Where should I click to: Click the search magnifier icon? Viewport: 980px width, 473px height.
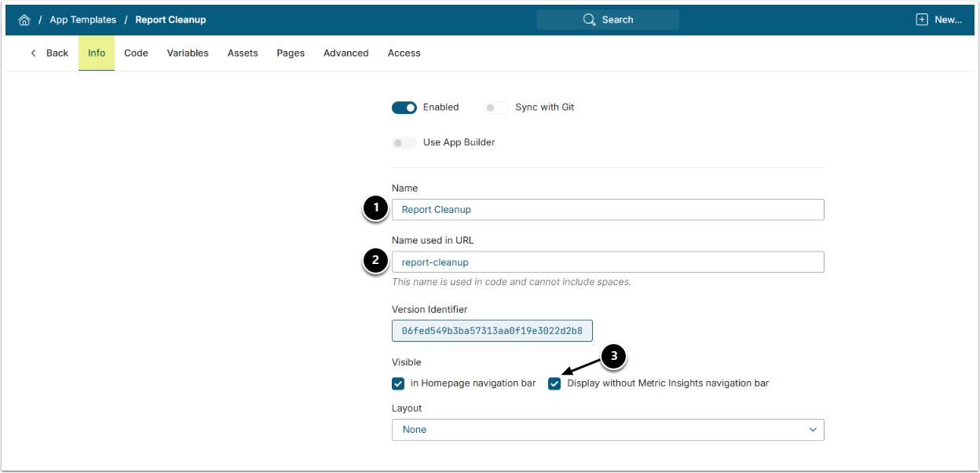[x=590, y=20]
